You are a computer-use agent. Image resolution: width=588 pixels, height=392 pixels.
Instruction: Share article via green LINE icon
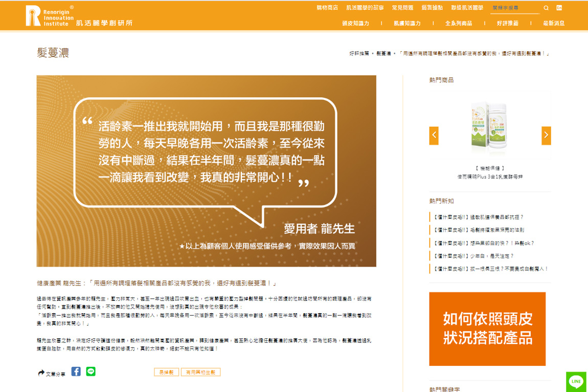(x=91, y=372)
